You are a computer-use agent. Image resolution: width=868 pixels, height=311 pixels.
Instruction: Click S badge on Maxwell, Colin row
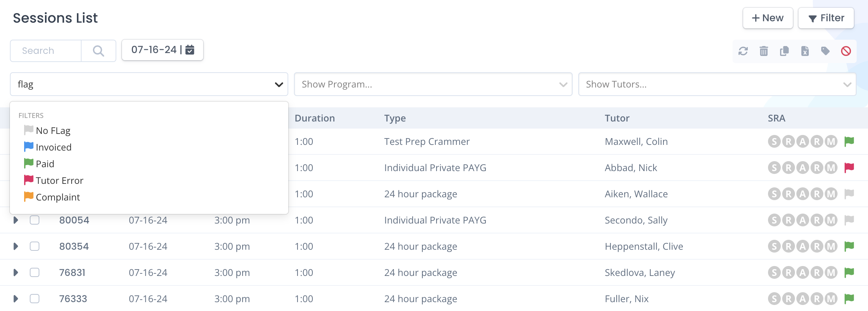point(774,142)
